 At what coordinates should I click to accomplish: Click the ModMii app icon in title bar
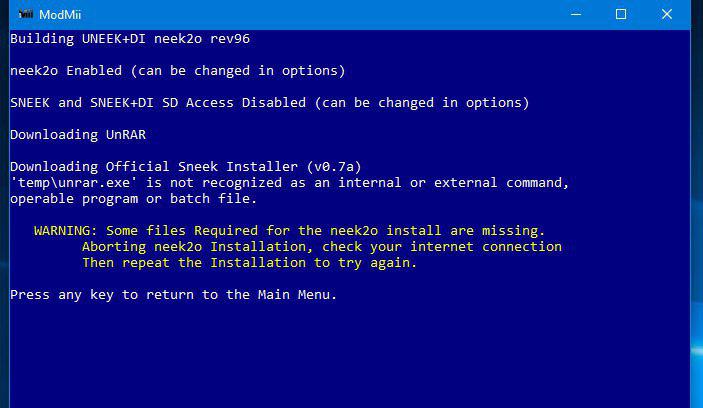click(26, 14)
